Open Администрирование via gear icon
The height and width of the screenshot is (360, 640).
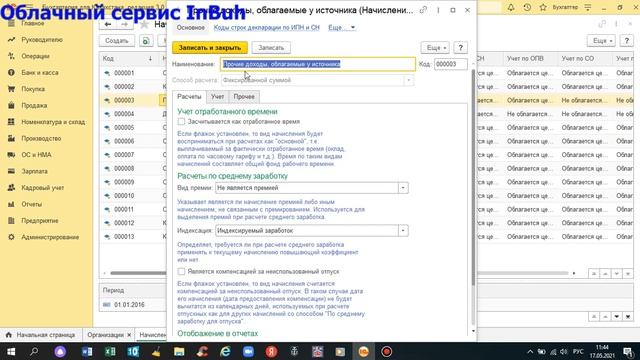coord(11,237)
